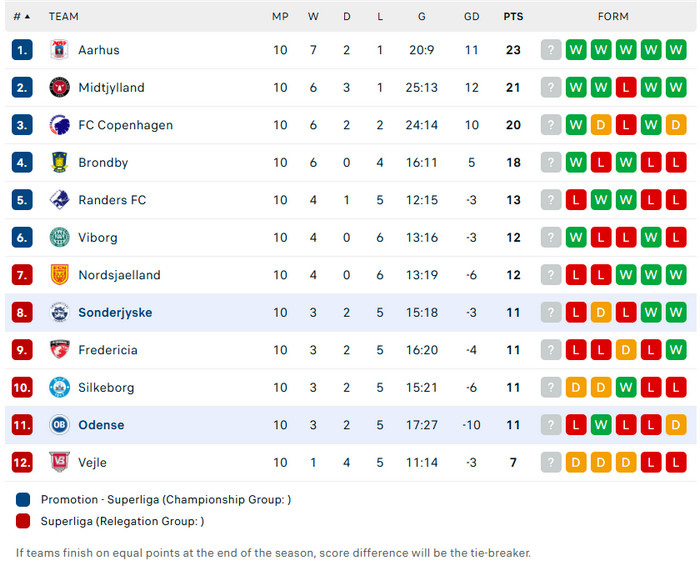Click Aarhus upcoming match question mark badge
The width and height of the screenshot is (700, 561).
click(551, 50)
